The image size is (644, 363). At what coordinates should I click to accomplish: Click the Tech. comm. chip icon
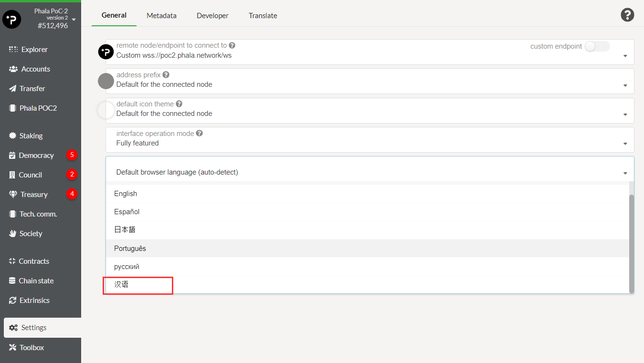12,214
